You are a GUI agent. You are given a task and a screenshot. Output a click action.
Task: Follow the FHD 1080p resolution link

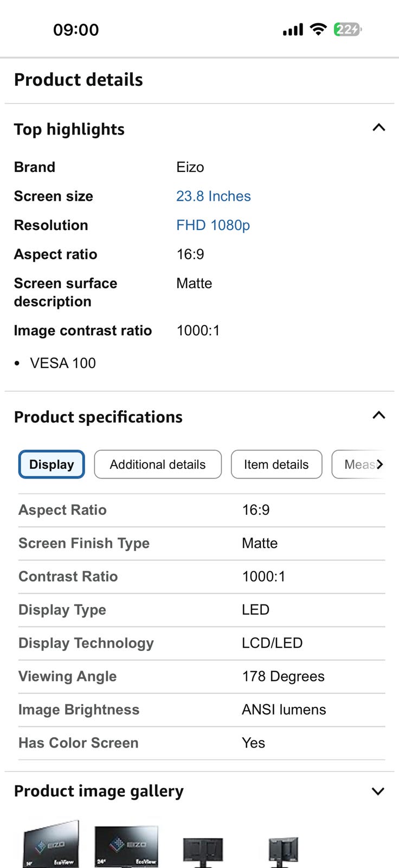(x=213, y=225)
